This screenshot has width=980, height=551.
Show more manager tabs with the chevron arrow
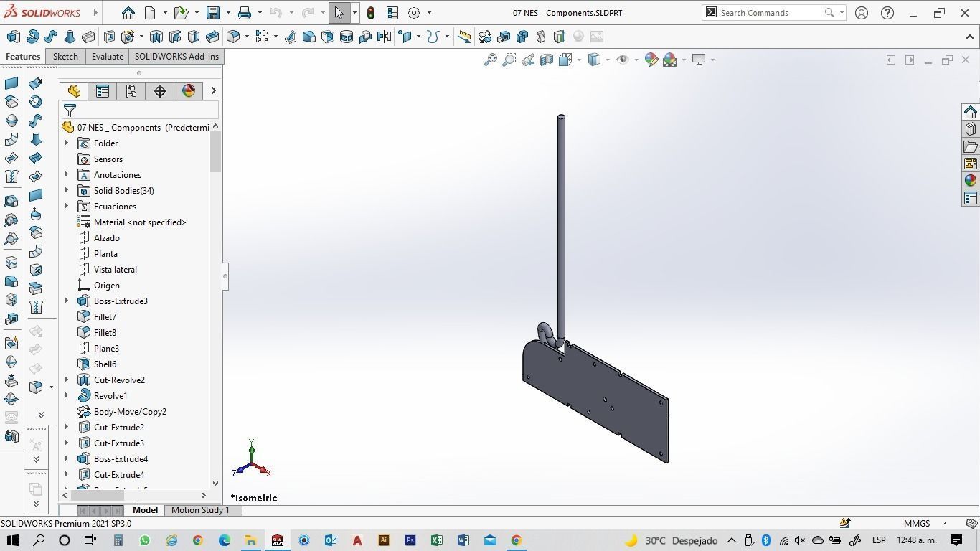click(213, 91)
